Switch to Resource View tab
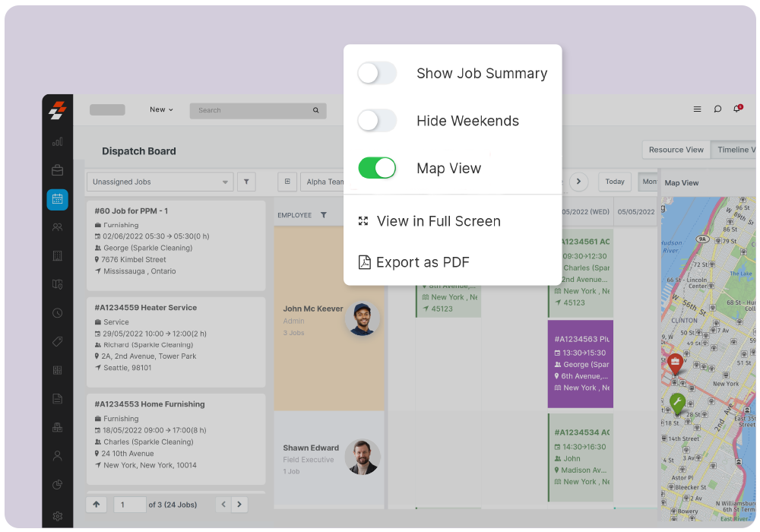 tap(676, 150)
